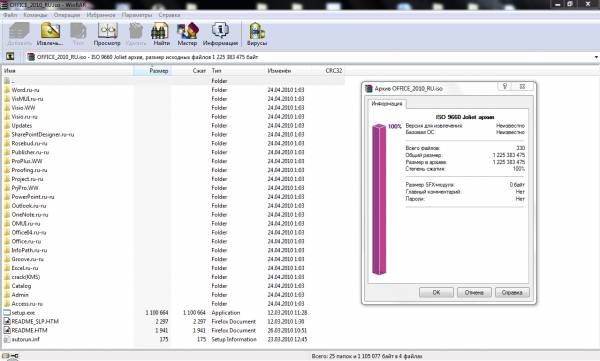Open the Команды menu
The image size is (600, 361).
(x=35, y=15)
